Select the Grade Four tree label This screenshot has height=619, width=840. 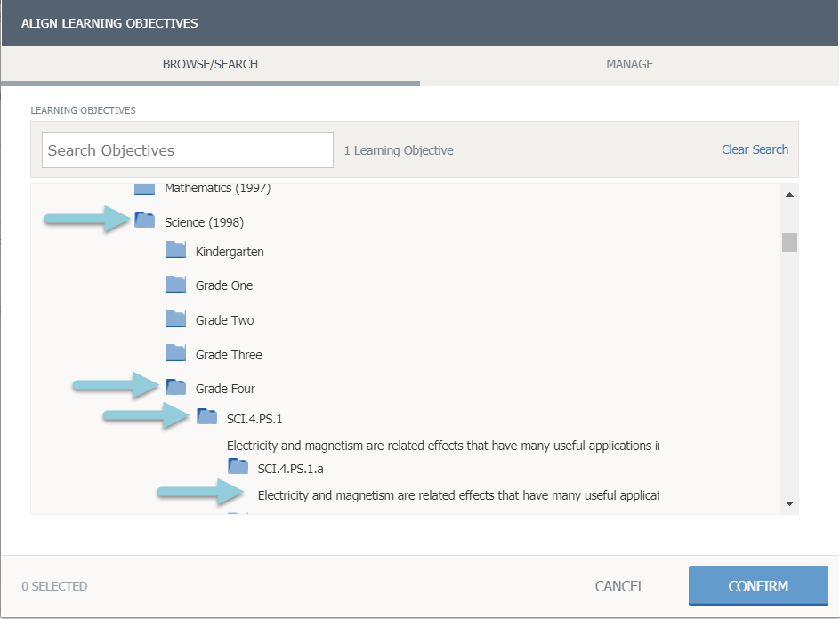pyautogui.click(x=225, y=389)
